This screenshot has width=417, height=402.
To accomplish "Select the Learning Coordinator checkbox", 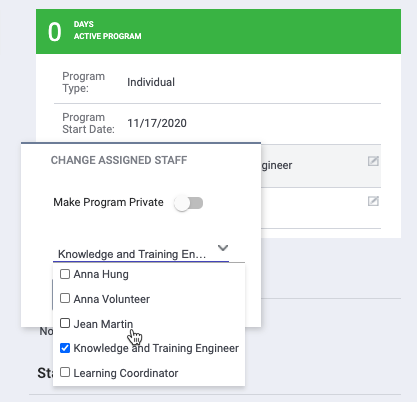I will 65,372.
